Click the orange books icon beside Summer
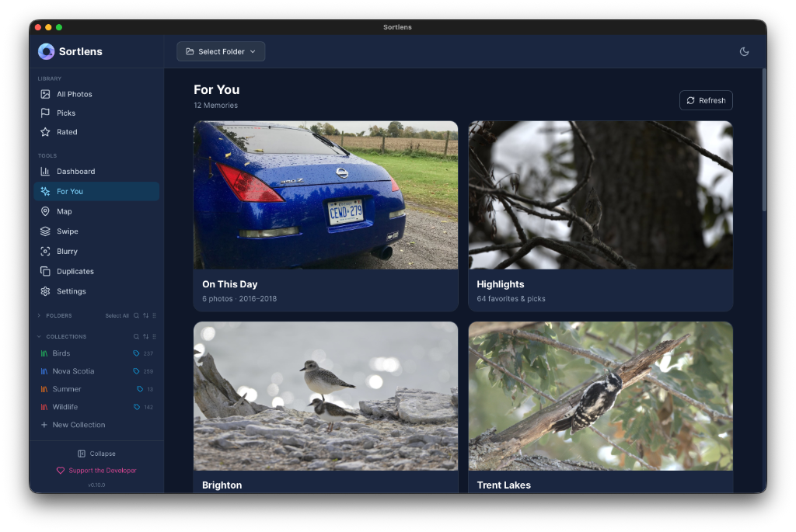 [44, 389]
